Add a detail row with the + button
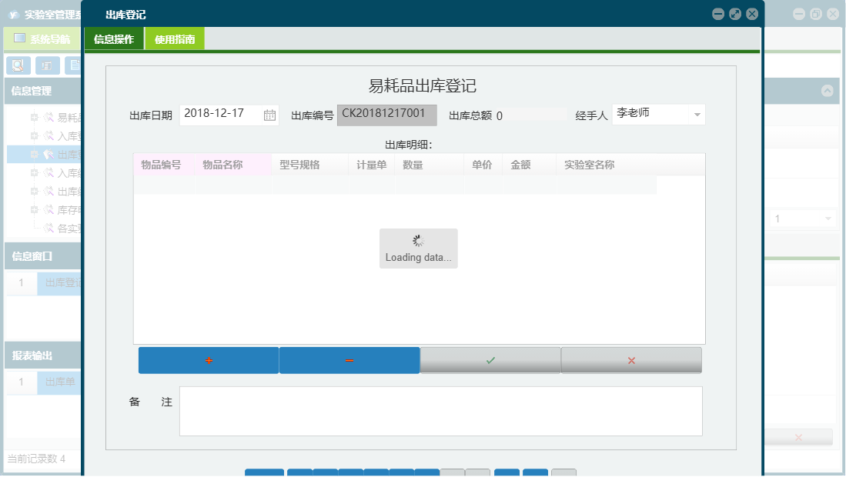 208,360
